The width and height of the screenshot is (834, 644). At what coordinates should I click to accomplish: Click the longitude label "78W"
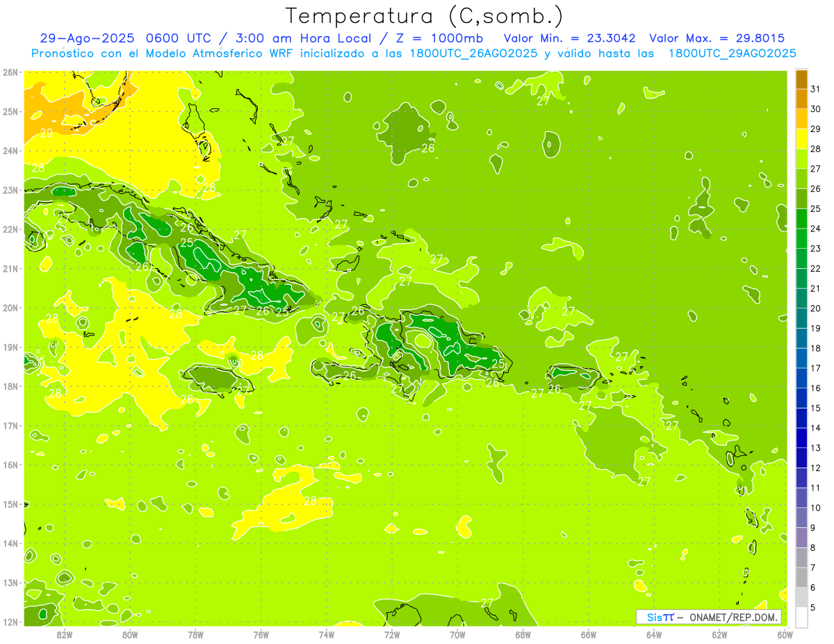coord(195,635)
